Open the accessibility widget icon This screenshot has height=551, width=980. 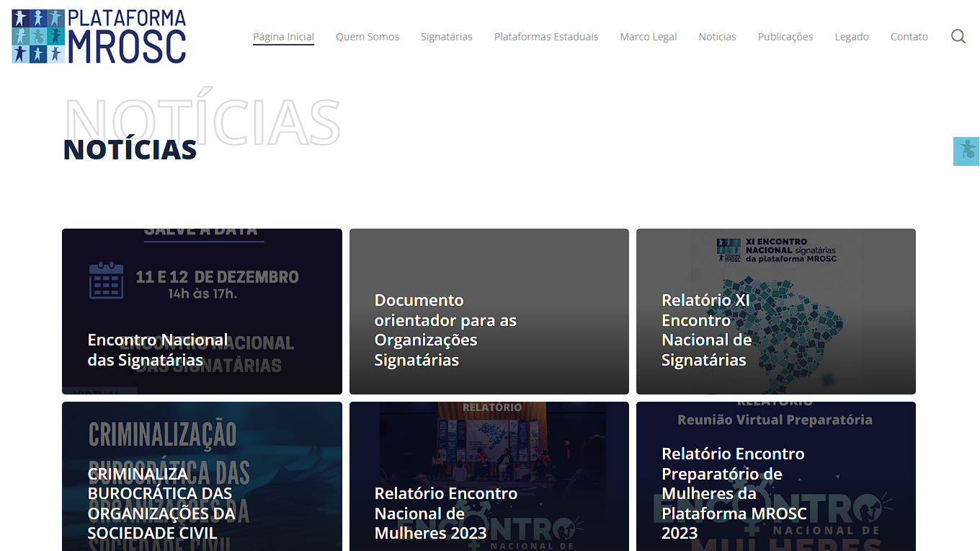(x=966, y=151)
